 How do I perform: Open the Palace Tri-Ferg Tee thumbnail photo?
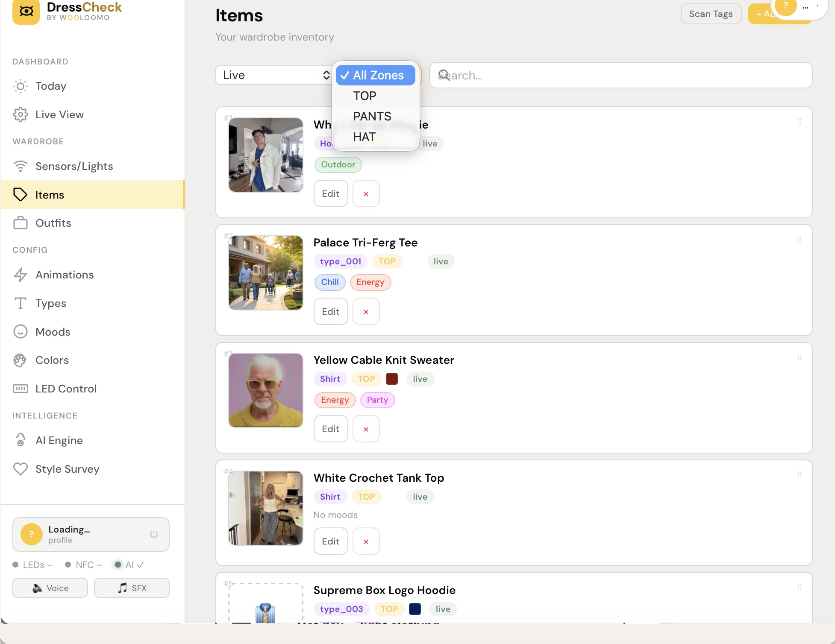tap(266, 273)
